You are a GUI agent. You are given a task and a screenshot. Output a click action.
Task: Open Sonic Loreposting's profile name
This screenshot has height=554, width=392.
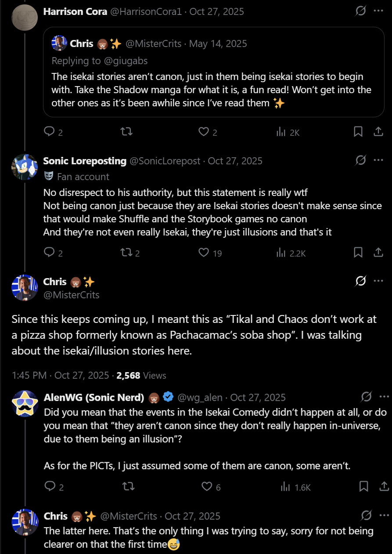85,161
